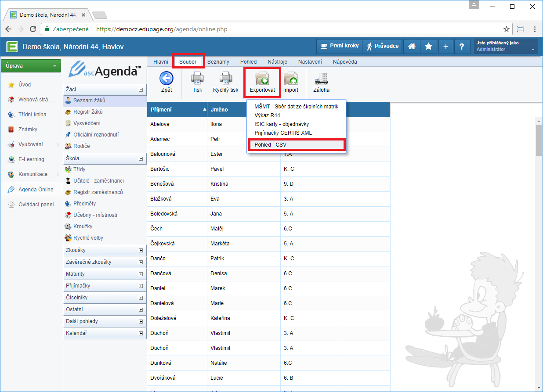The height and width of the screenshot is (392, 543).
Task: Click the plus icon in header
Action: pyautogui.click(x=445, y=46)
